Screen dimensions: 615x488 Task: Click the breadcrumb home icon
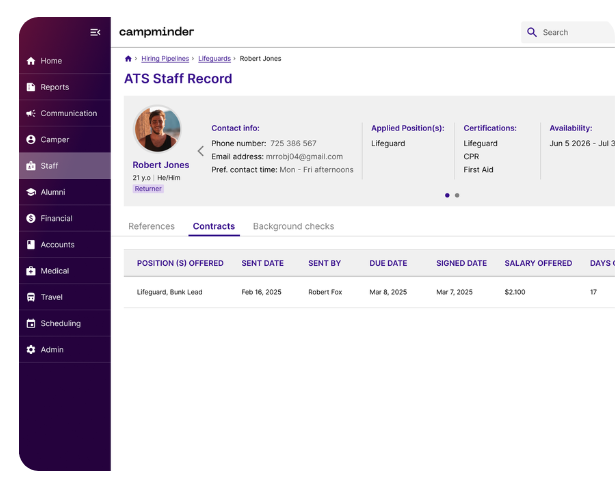[128, 59]
